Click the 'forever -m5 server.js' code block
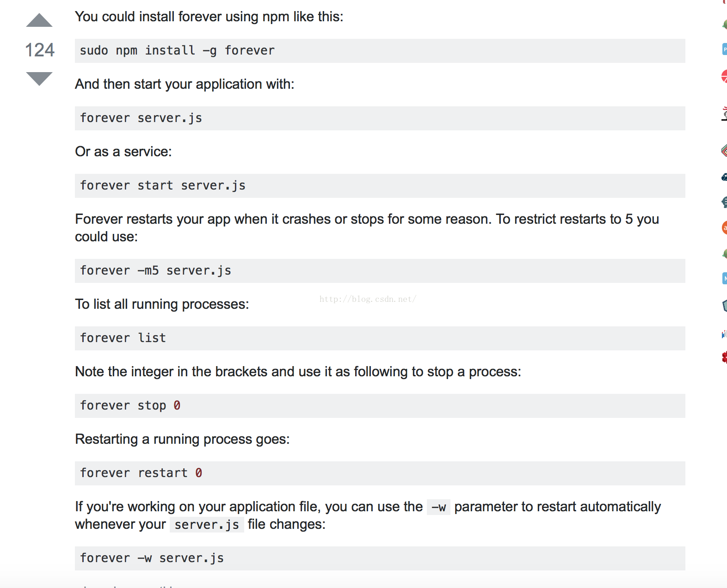This screenshot has height=588, width=727. (x=380, y=271)
